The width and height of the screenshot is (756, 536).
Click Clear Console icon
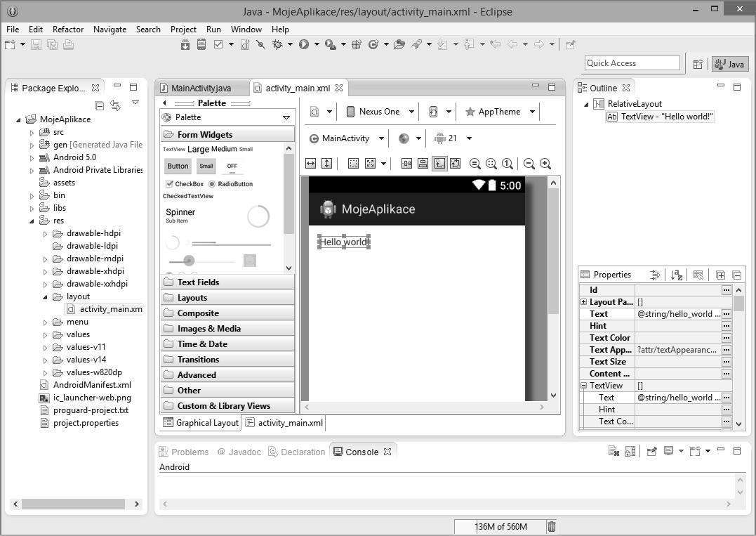614,452
